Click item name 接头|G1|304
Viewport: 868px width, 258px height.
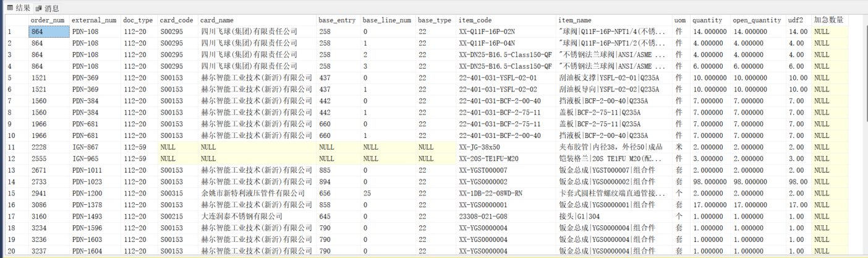point(580,216)
